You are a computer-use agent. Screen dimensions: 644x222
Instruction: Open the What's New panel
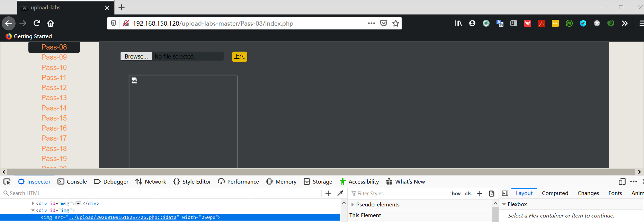(405, 181)
